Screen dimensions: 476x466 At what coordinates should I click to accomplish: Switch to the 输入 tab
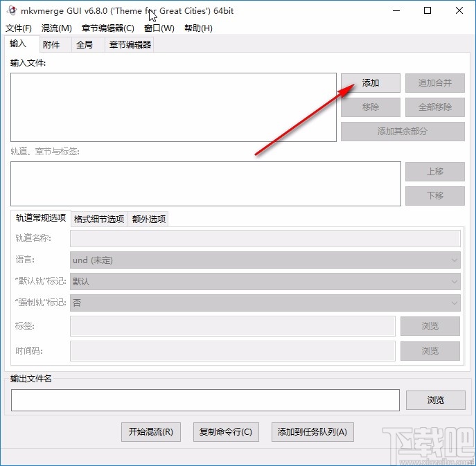pyautogui.click(x=22, y=44)
